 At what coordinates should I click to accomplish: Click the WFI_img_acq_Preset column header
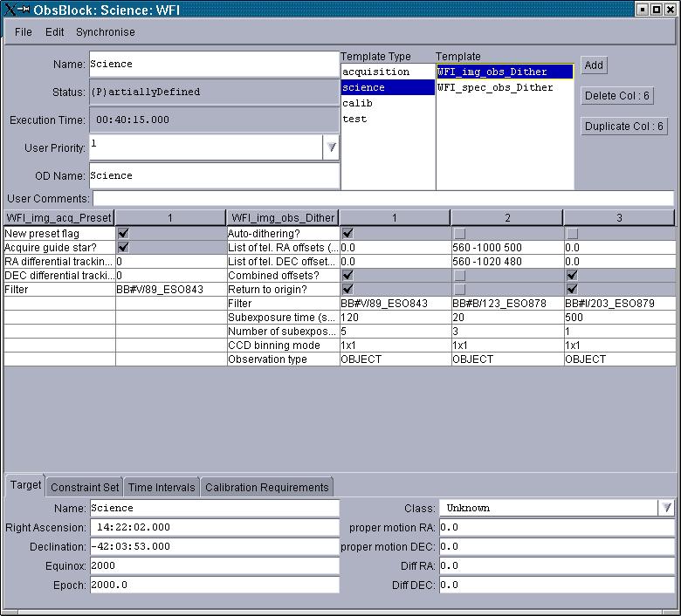point(59,217)
